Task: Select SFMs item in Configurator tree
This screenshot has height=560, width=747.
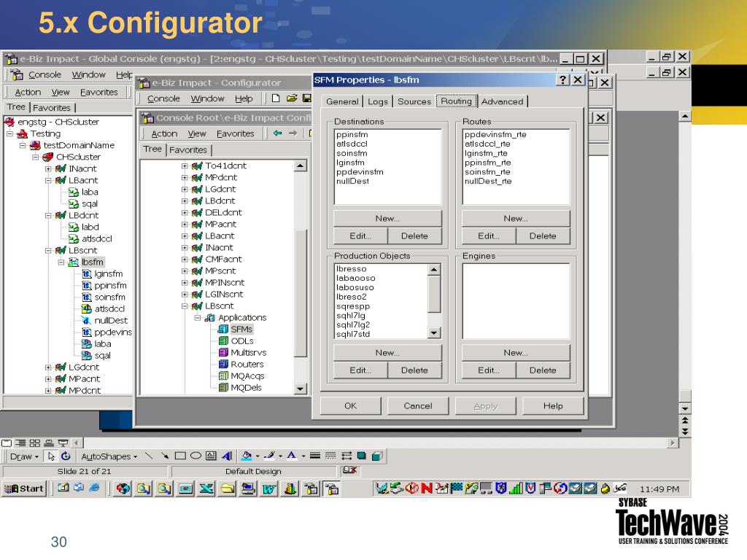Action: click(241, 329)
